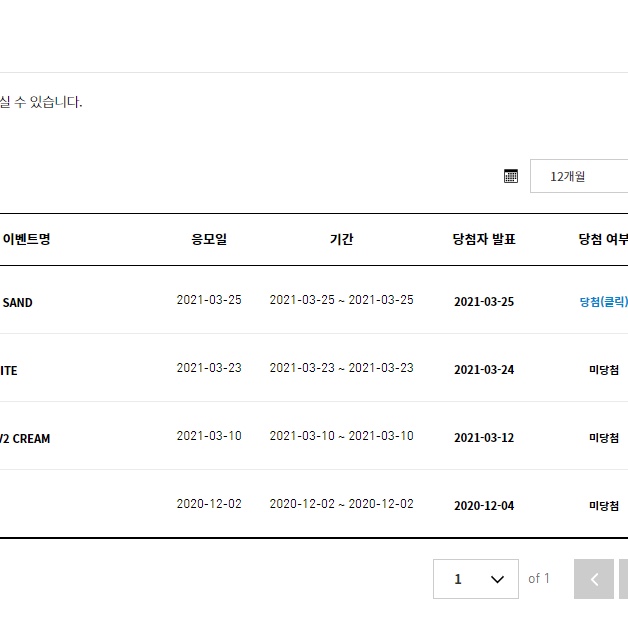Viewport: 628px width, 627px height.
Task: Go to previous page with the left arrow button
Action: click(x=594, y=579)
